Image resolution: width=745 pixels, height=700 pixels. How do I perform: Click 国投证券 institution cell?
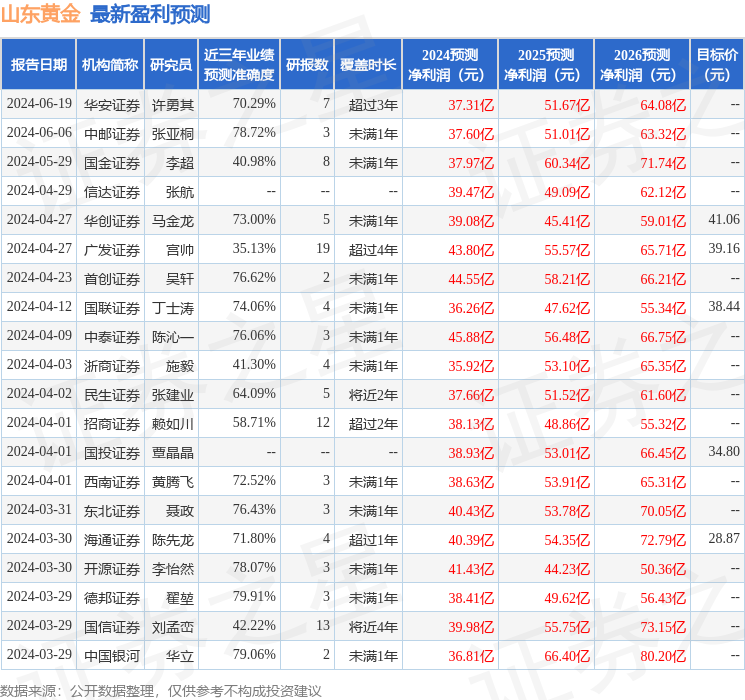click(112, 453)
